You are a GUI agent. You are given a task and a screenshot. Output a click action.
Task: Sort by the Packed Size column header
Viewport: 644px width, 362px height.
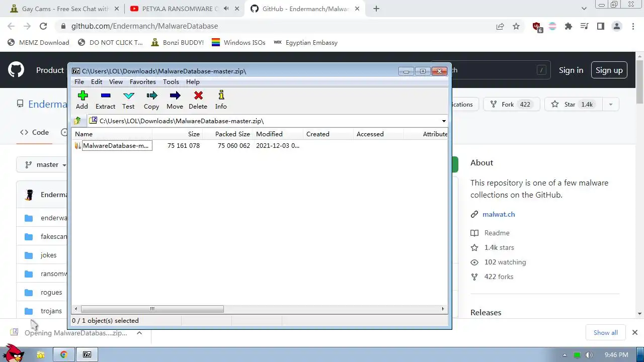(x=228, y=134)
